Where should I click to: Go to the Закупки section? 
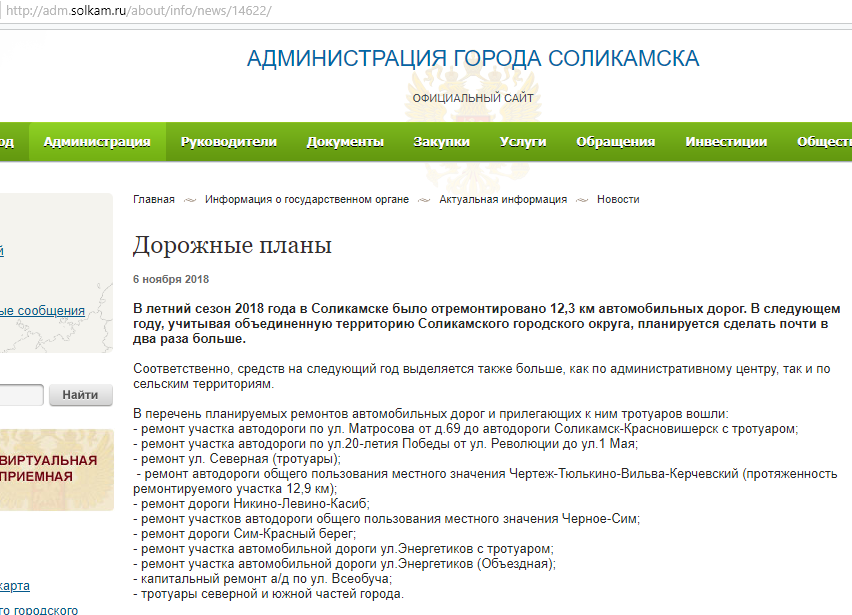click(441, 142)
